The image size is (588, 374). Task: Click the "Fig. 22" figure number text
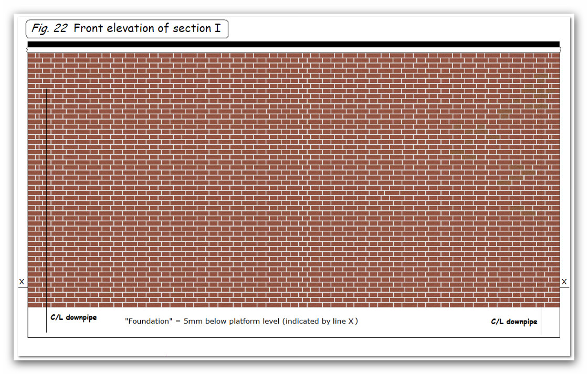[x=49, y=29]
